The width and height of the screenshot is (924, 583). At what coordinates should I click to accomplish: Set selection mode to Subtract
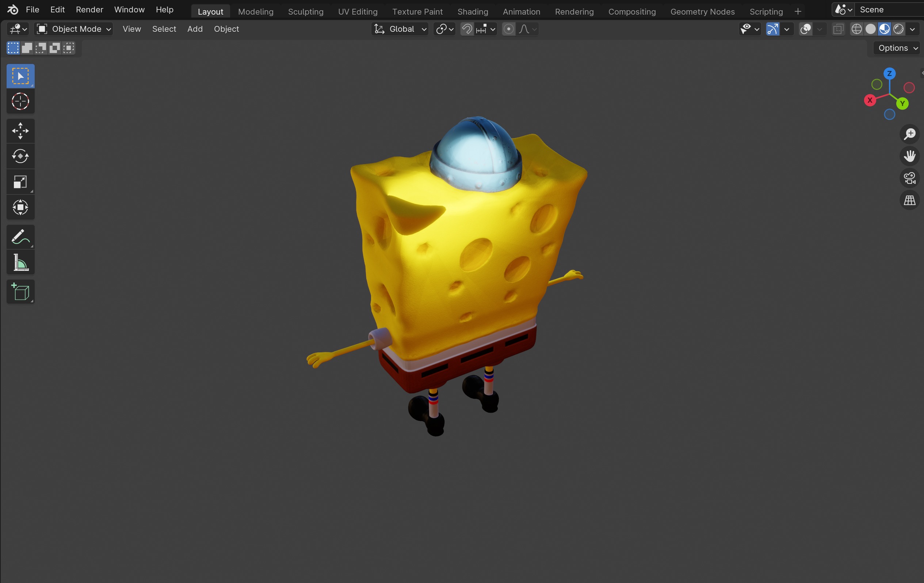click(41, 48)
